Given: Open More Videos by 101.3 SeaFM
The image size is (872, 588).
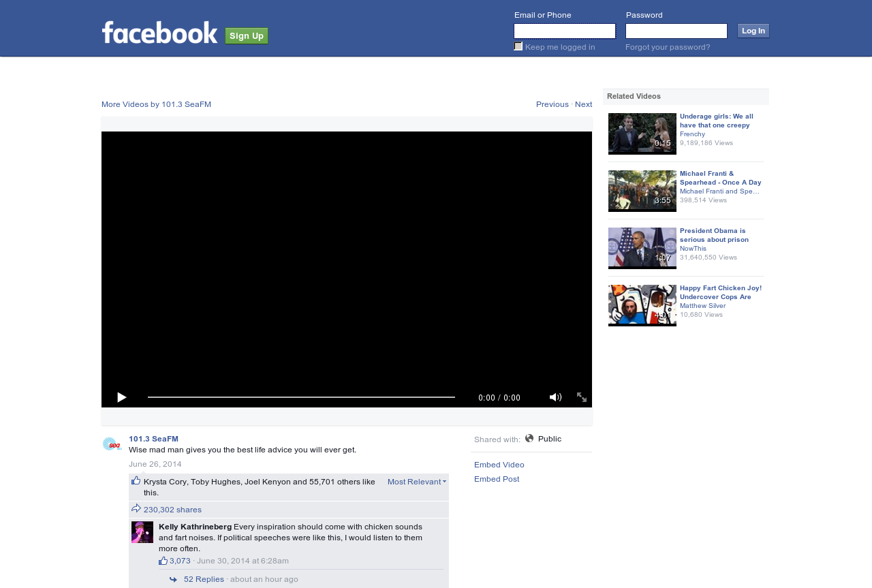Looking at the screenshot, I should tap(157, 104).
